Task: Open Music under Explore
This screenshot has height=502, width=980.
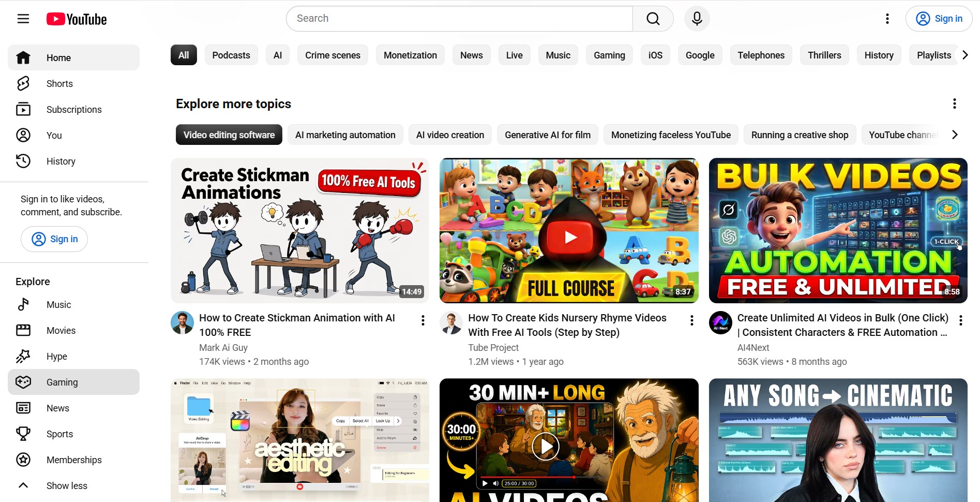Action: point(73,304)
